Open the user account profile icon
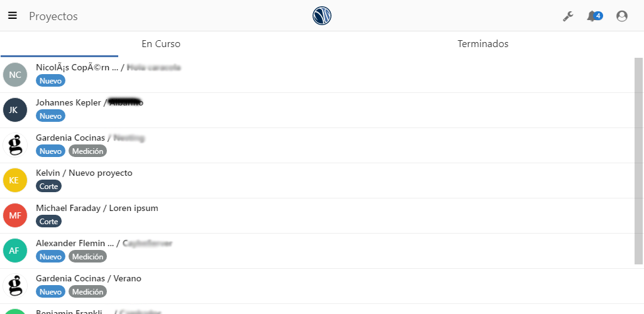This screenshot has width=644, height=314. coord(622,16)
